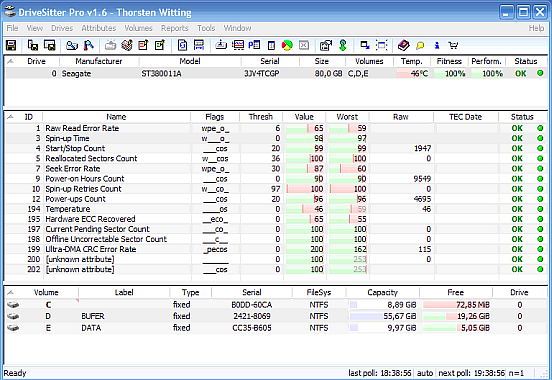Viewport: 552px width, 380px height.
Task: Click the Fitness column header
Action: tap(449, 61)
